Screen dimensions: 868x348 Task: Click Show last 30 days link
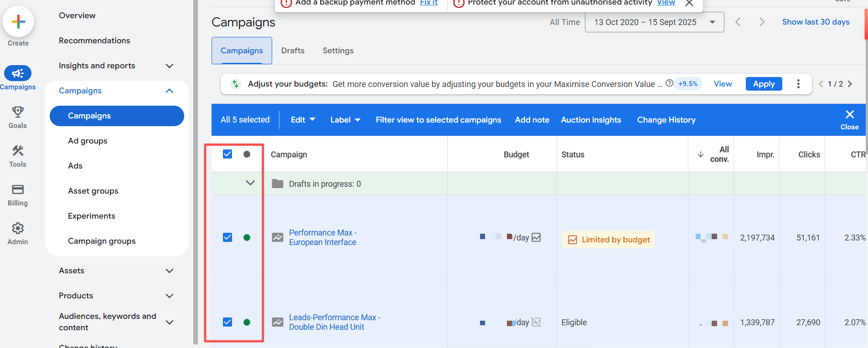tap(816, 22)
